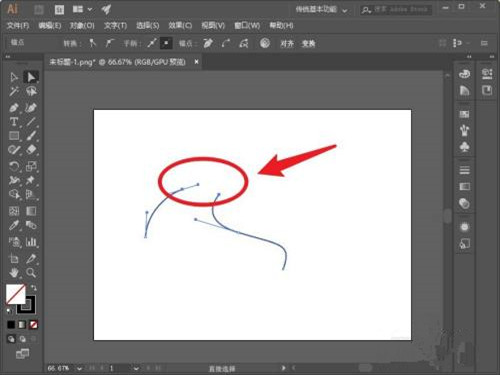Screen dimensions: 500x375
Task: Select the Selection tool black arrow
Action: [x=14, y=77]
